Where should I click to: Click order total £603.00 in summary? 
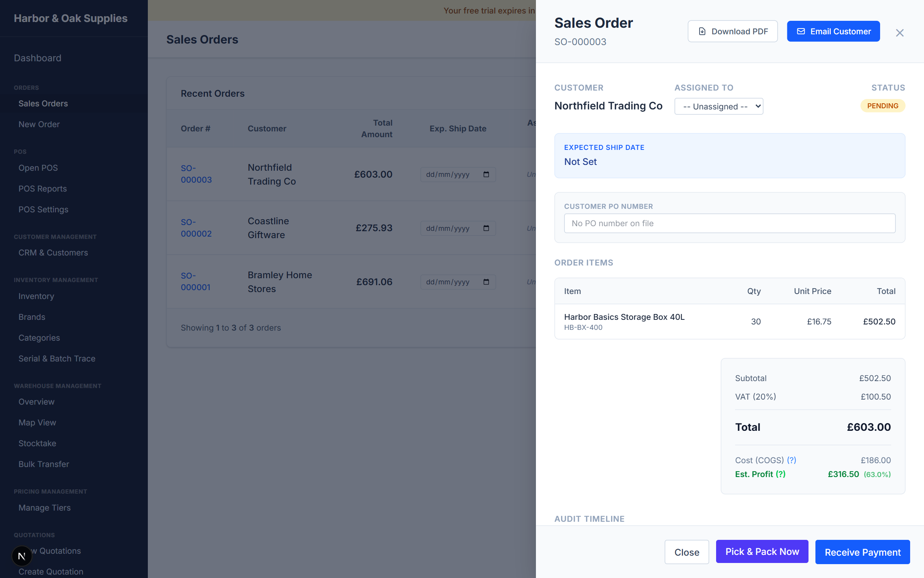coord(869,427)
